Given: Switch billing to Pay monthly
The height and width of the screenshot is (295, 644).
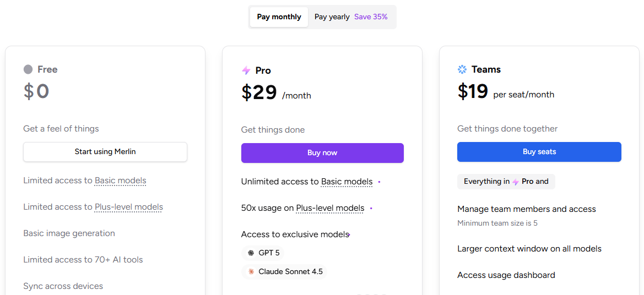Looking at the screenshot, I should pos(279,17).
